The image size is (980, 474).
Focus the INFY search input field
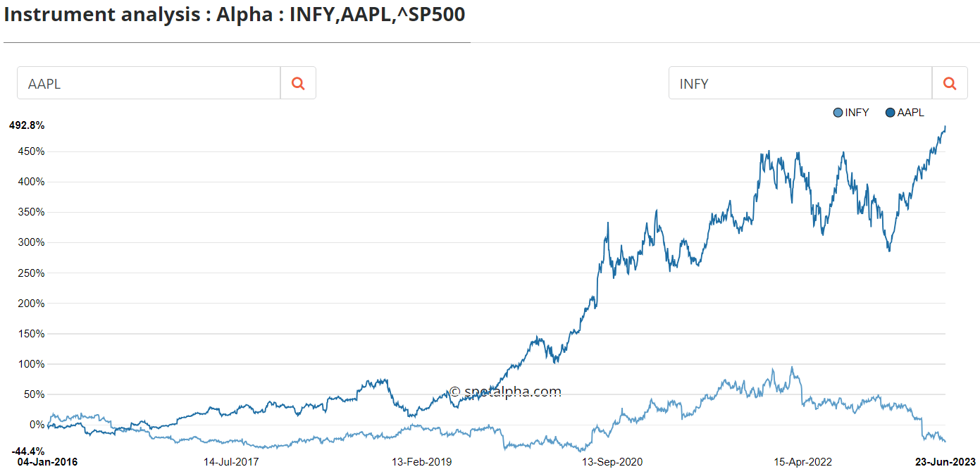[800, 83]
